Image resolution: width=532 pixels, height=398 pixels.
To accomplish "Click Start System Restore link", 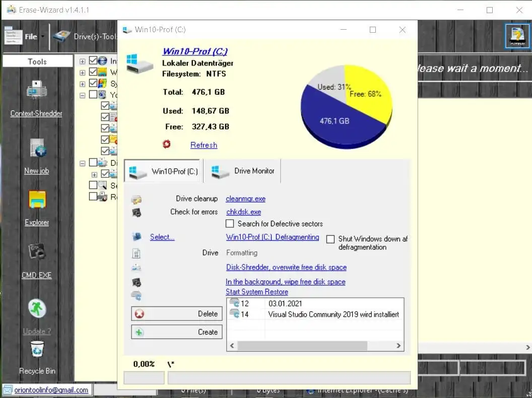I will tap(257, 292).
